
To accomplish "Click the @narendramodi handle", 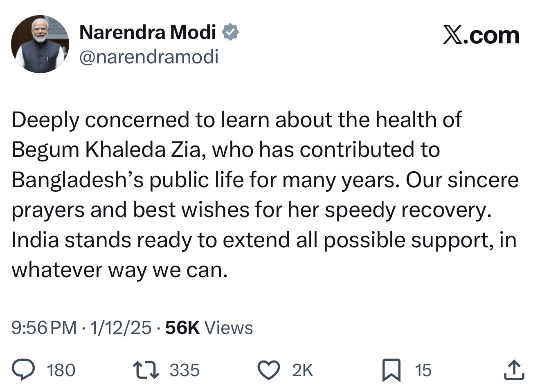I will (148, 56).
